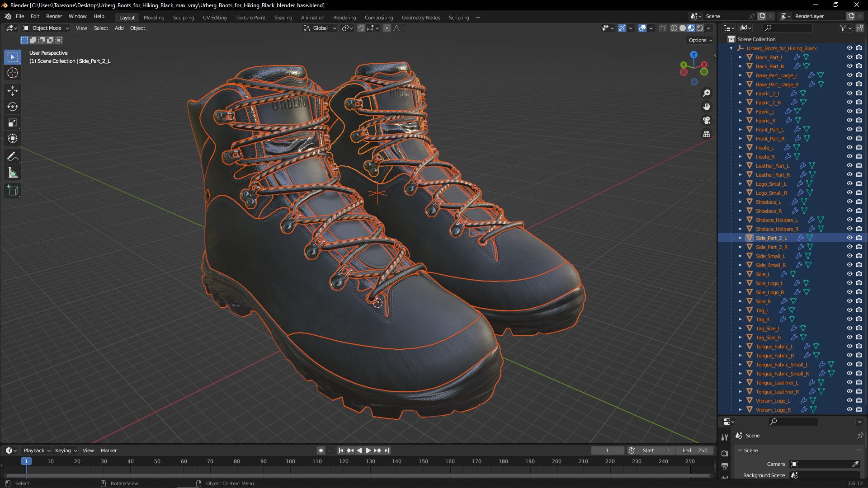Toggle viewport gizmos display

622,28
